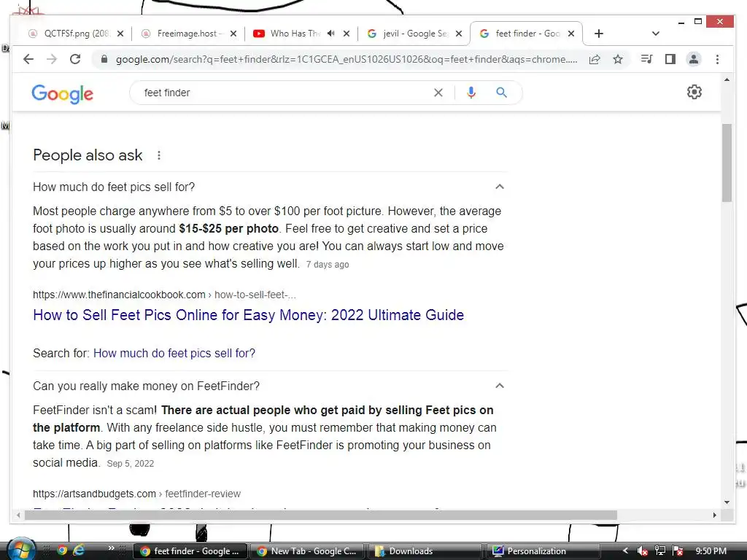Click the 'Sep 5, 2022' date text
Viewport: 747px width, 560px height.
click(x=130, y=464)
